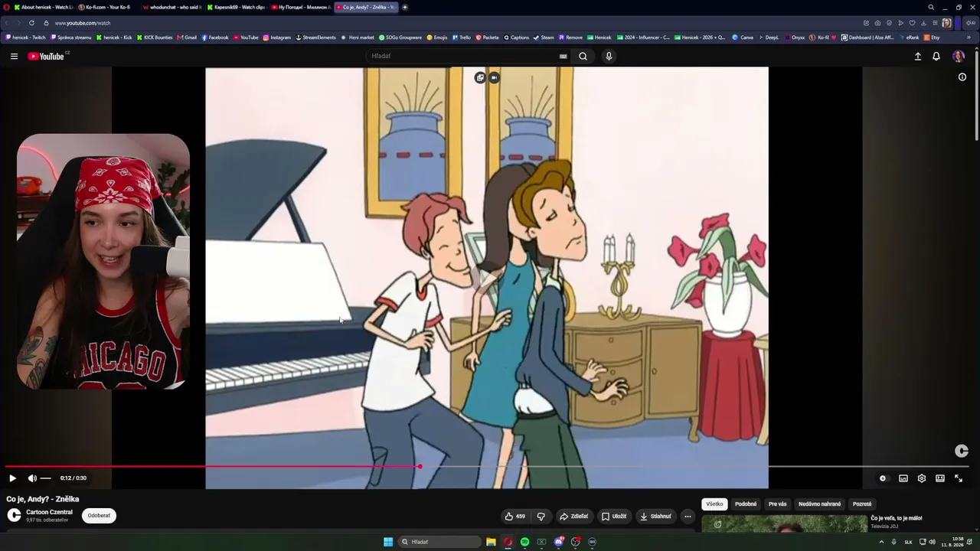The image size is (980, 551).
Task: Select the Všetko filter chip
Action: click(x=714, y=504)
